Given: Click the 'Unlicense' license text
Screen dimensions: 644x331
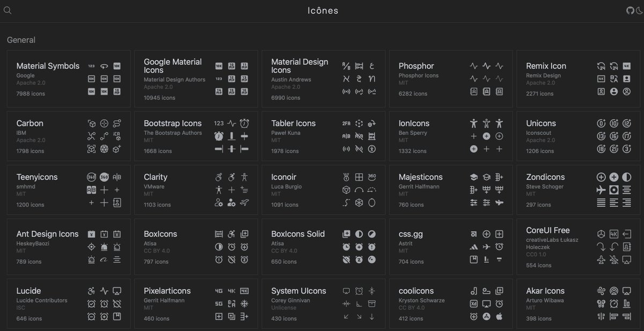Looking at the screenshot, I should click(x=283, y=308).
